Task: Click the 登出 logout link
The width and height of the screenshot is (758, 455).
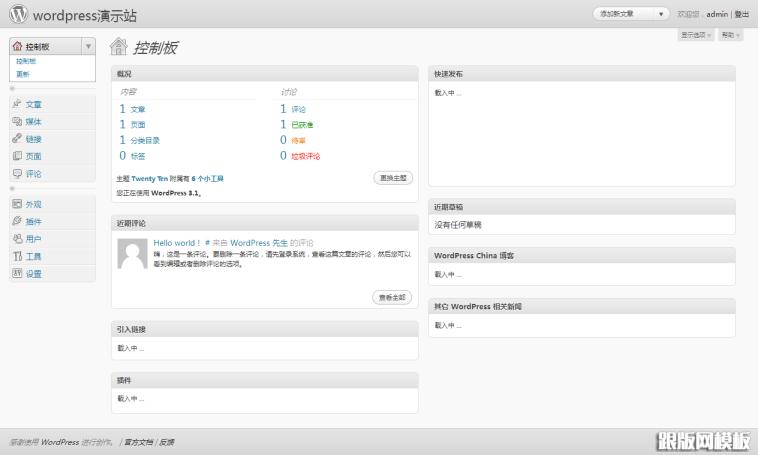Action: point(742,15)
